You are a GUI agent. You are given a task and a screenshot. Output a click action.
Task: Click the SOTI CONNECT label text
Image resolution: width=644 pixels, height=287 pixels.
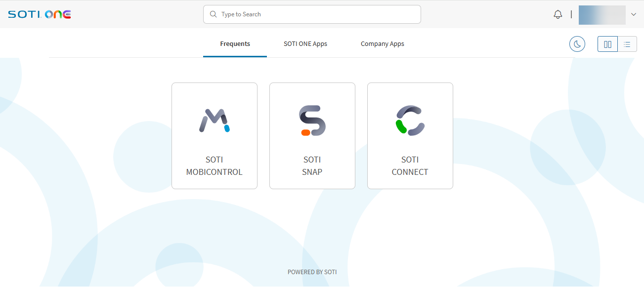410,166
